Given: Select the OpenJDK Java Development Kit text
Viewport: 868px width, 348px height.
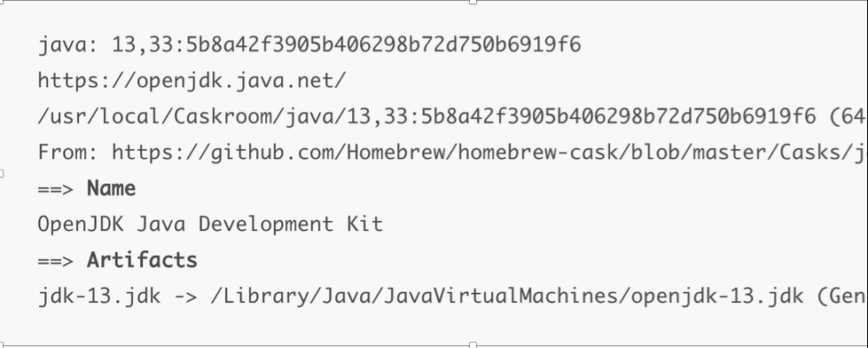Looking at the screenshot, I should (x=210, y=225).
